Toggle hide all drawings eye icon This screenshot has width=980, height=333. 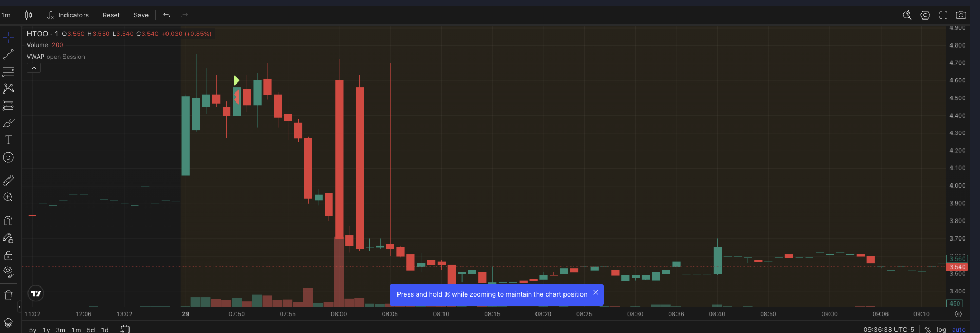click(8, 272)
